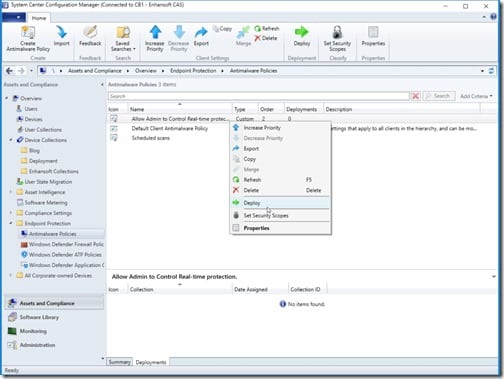Select the Home ribbon tab

(x=39, y=18)
